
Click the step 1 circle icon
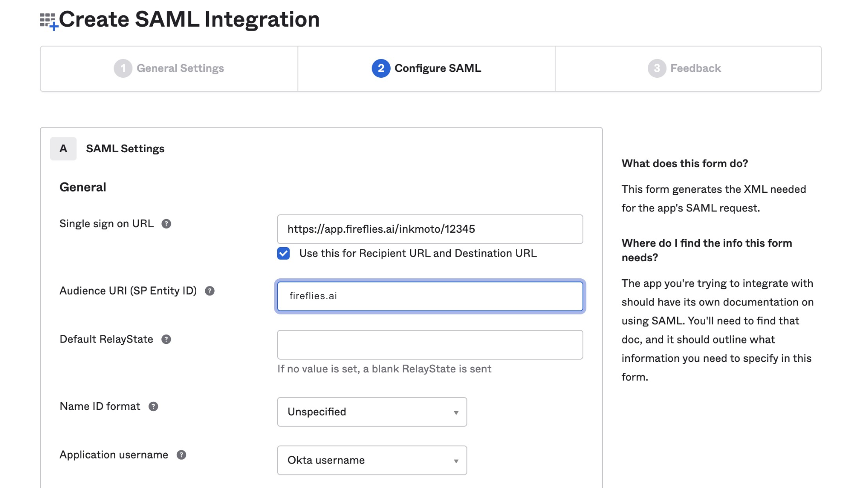tap(123, 69)
